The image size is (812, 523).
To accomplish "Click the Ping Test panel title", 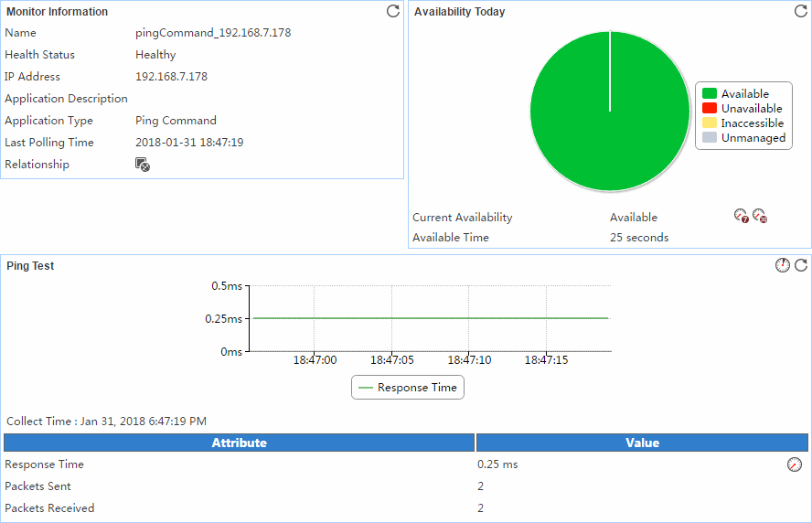I will point(30,266).
